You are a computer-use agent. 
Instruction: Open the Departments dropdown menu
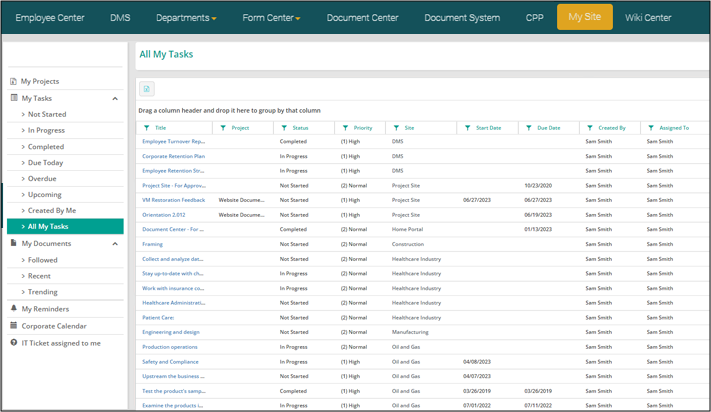click(x=186, y=18)
